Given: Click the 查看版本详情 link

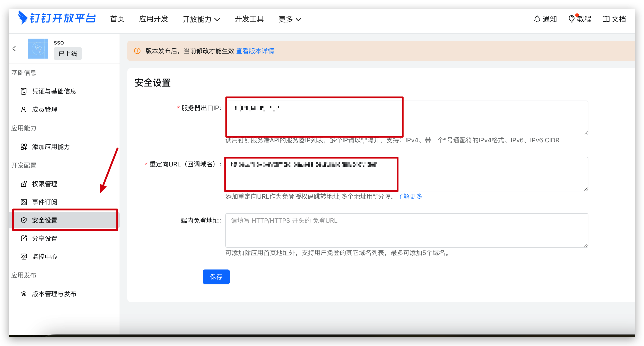Looking at the screenshot, I should pos(255,51).
